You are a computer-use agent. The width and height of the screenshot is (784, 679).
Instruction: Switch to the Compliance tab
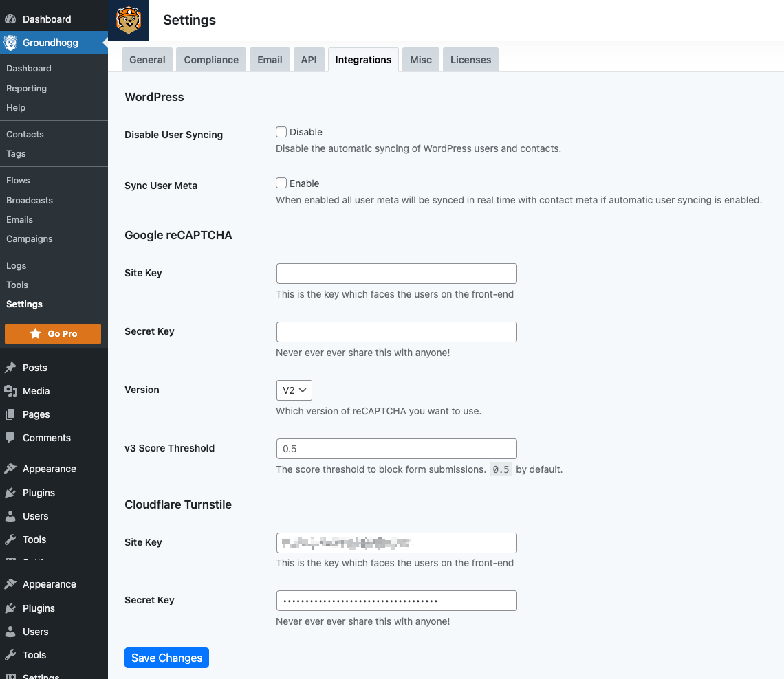211,60
